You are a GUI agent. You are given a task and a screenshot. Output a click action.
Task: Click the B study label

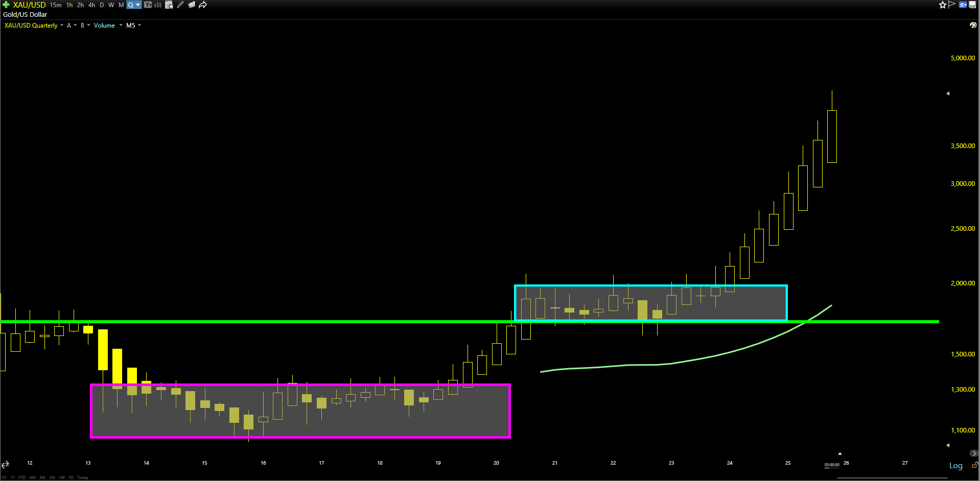tap(82, 26)
